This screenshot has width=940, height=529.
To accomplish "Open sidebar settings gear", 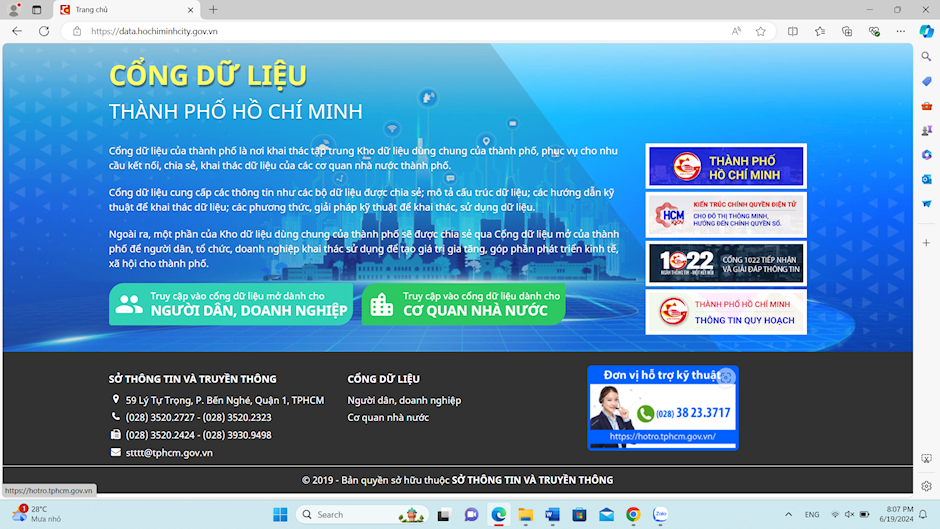I will 926,486.
